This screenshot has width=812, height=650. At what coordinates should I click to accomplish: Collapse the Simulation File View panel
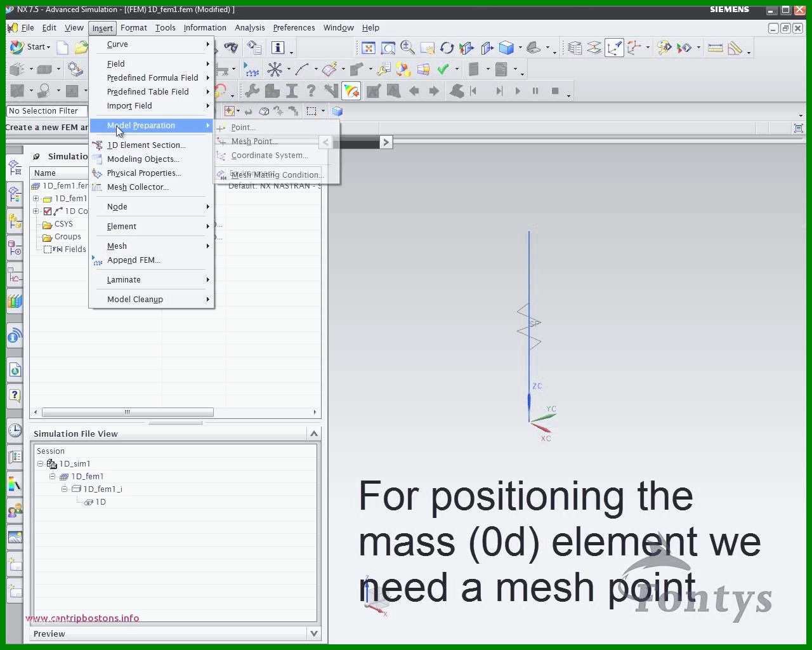(x=313, y=434)
